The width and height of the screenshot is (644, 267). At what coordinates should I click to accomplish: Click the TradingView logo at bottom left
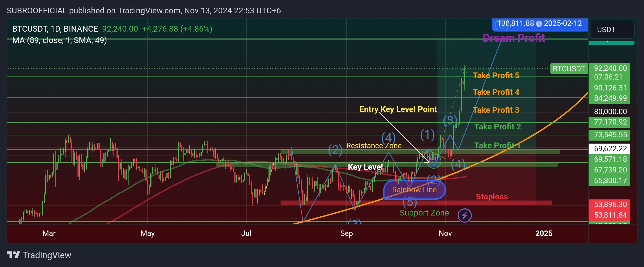click(x=39, y=255)
